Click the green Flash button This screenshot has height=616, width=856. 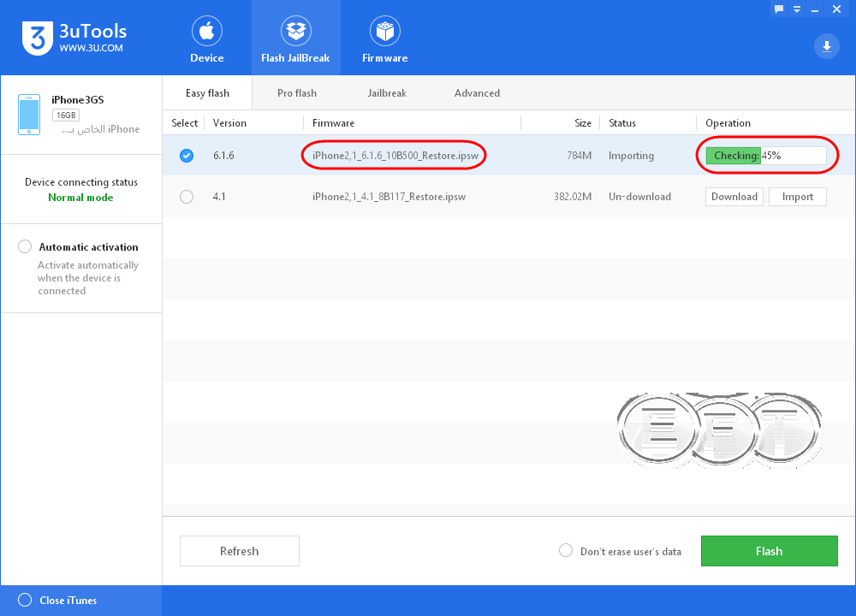[770, 551]
